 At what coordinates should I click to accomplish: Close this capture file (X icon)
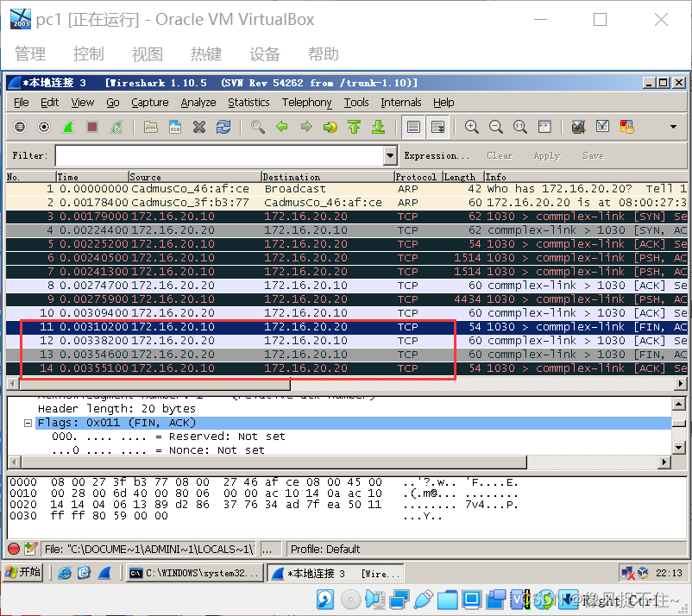click(199, 127)
